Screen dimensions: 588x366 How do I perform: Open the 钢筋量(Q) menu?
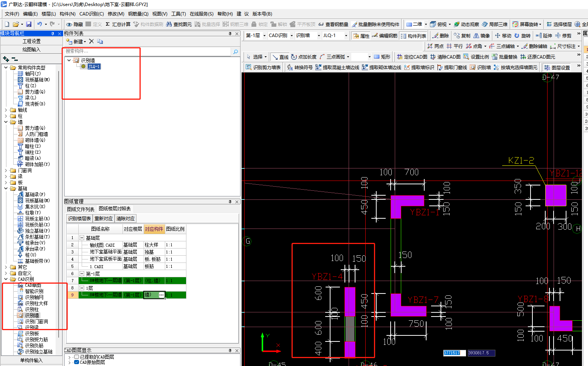[x=138, y=14]
